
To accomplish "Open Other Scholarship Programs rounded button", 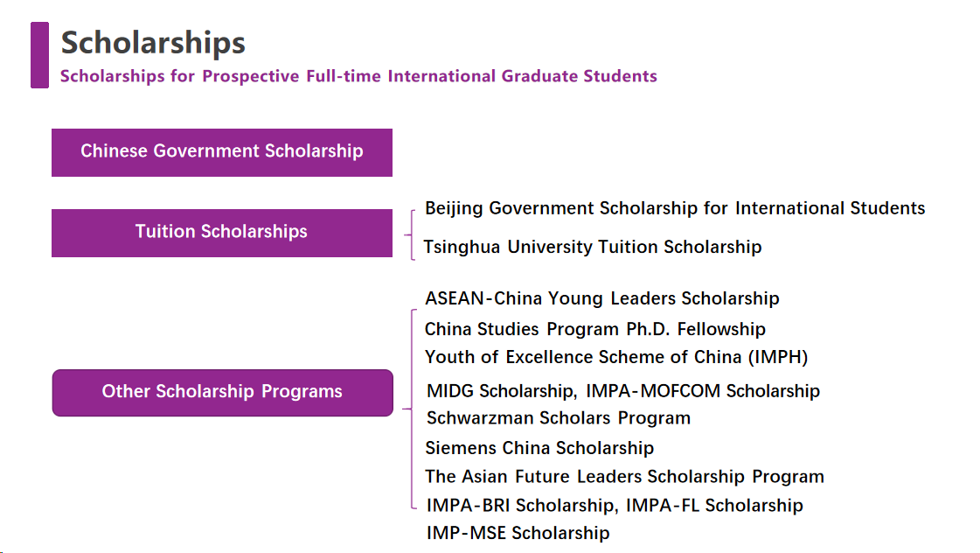I will pos(223,393).
